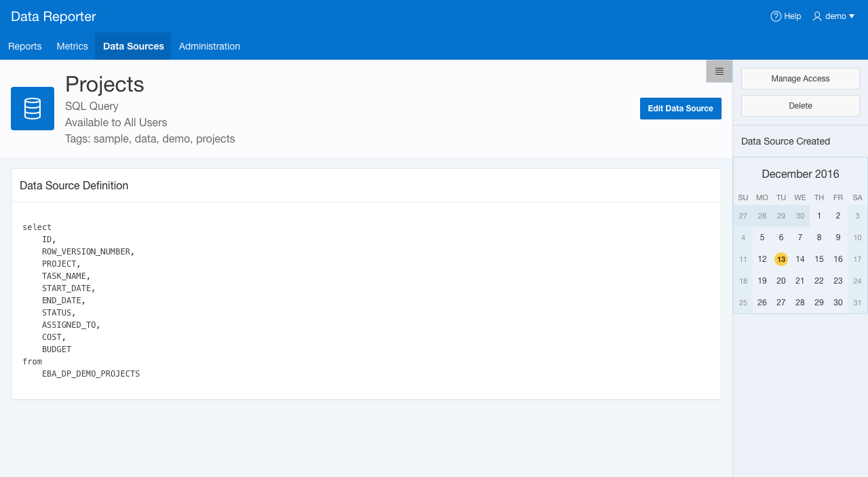Screen dimensions: 868x477
Task: Pick day 20 in the calendar
Action: click(x=781, y=281)
